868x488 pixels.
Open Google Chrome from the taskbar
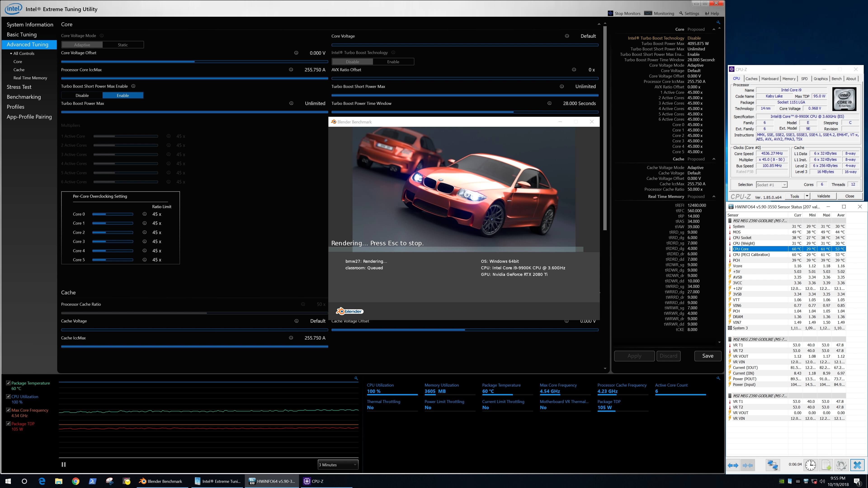pos(75,481)
